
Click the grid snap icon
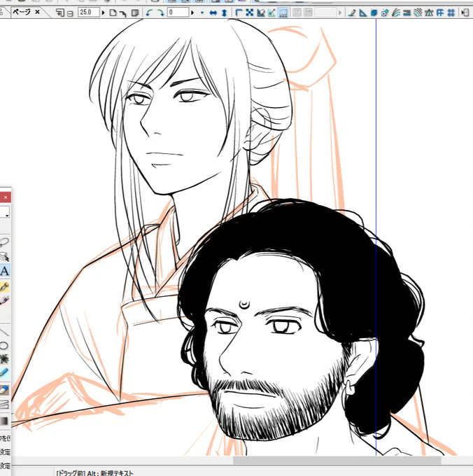click(451, 13)
